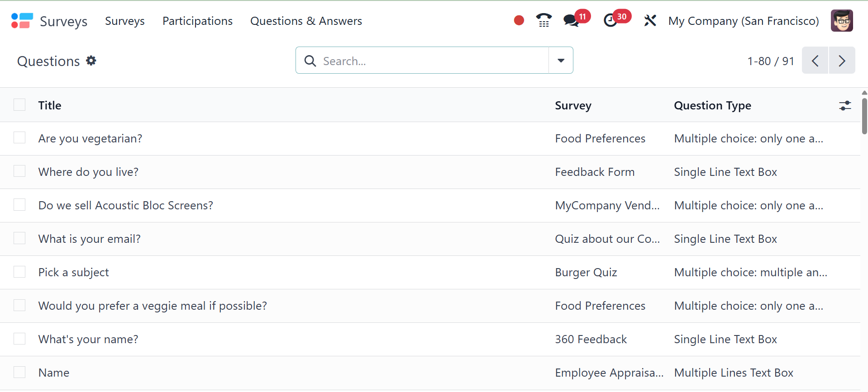Click the Surveys app logo icon

(22, 21)
